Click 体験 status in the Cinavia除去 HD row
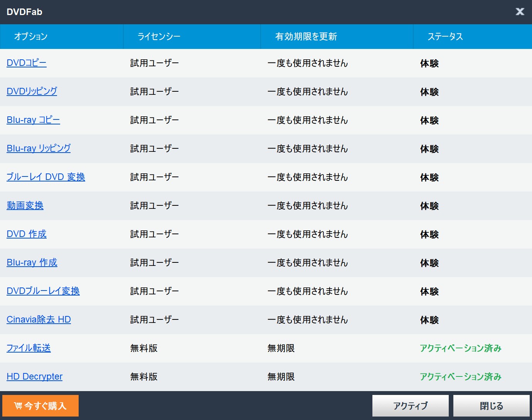This screenshot has height=420, width=532. (x=429, y=320)
